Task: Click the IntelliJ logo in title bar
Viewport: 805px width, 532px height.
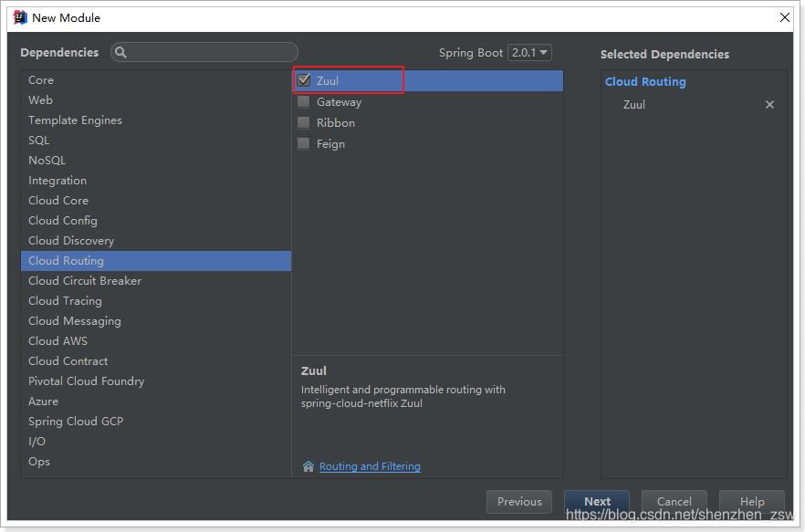Action: [x=20, y=17]
